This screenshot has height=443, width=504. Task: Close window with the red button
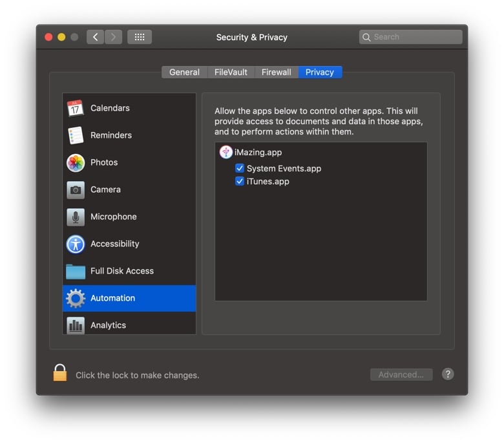tap(48, 37)
